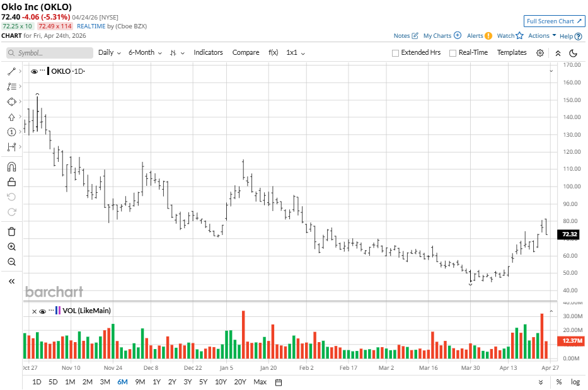
Task: Click the OKLO series color bar
Action: pyautogui.click(x=48, y=71)
